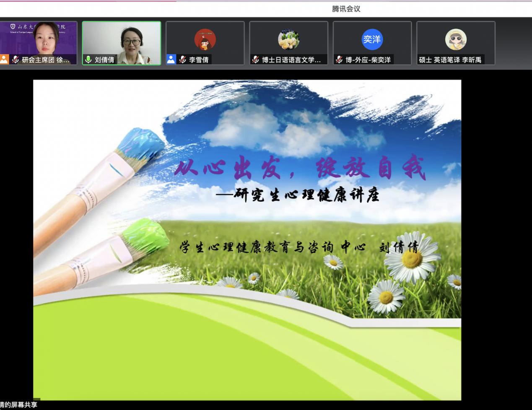Click the green active microphone icon for 刘倩倩
Screen dimensions: 532x410
tap(88, 60)
